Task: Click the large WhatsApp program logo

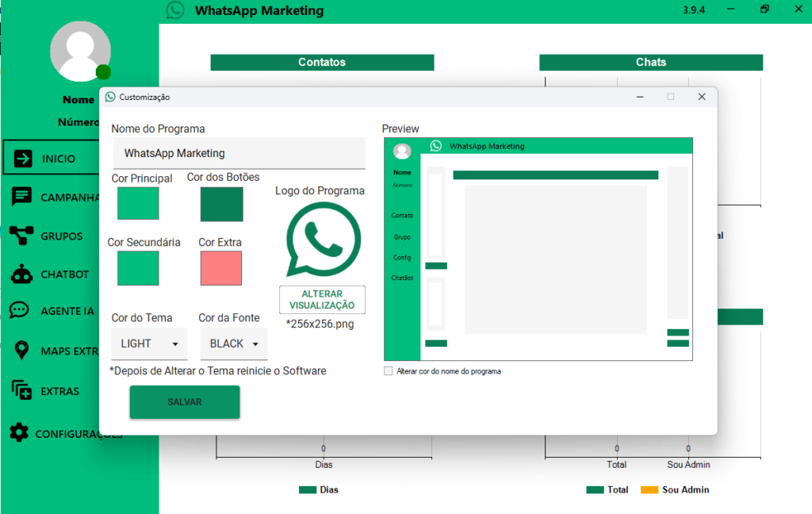Action: pos(324,239)
